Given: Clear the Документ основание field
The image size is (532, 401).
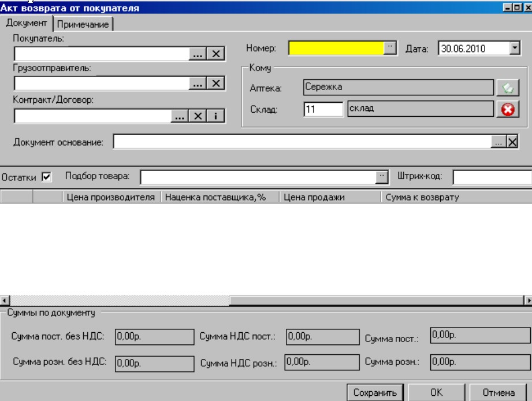Looking at the screenshot, I should coord(512,142).
